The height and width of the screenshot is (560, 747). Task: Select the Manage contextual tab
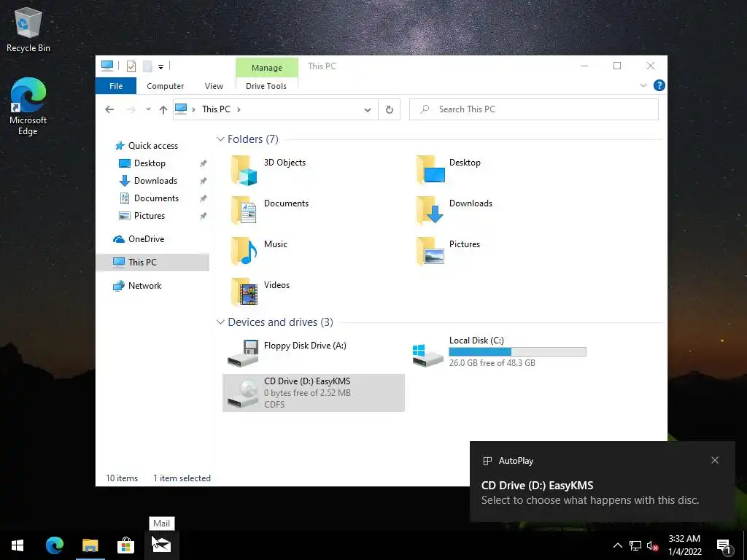pos(267,68)
